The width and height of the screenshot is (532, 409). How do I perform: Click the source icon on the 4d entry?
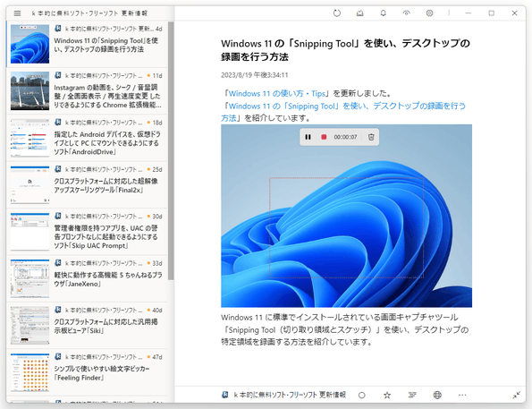[x=58, y=29]
